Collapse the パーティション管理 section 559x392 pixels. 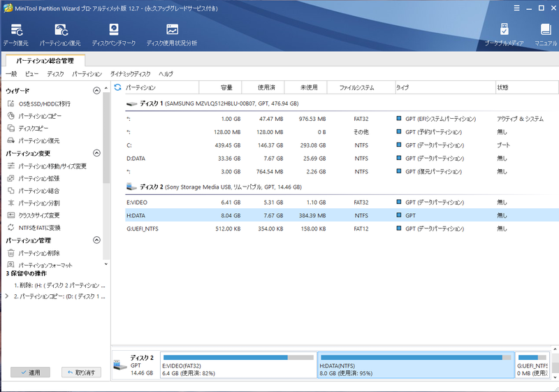96,240
